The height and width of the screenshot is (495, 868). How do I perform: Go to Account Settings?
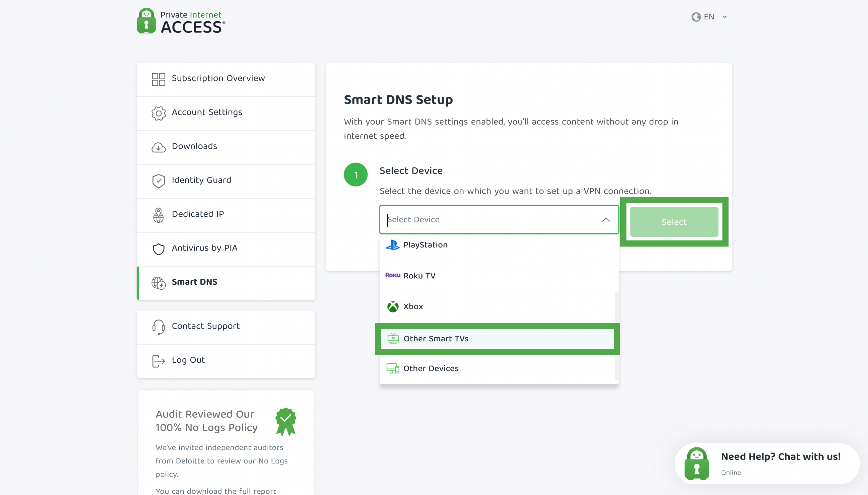[x=226, y=113]
